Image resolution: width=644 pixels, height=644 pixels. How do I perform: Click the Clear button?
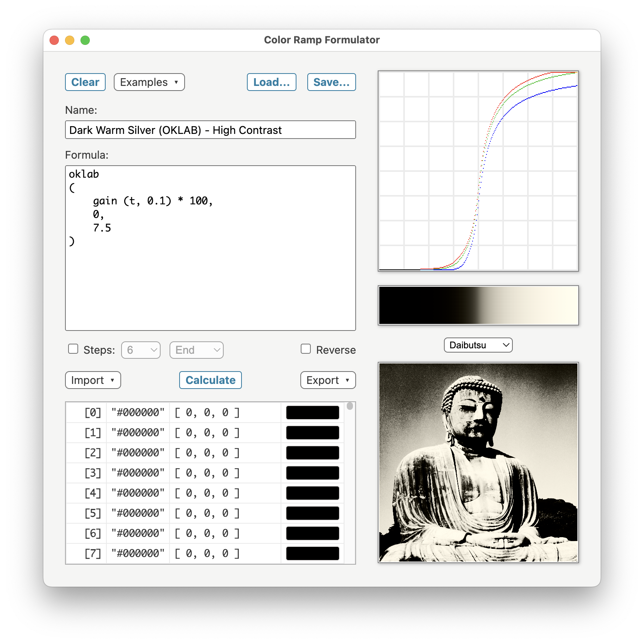(85, 82)
